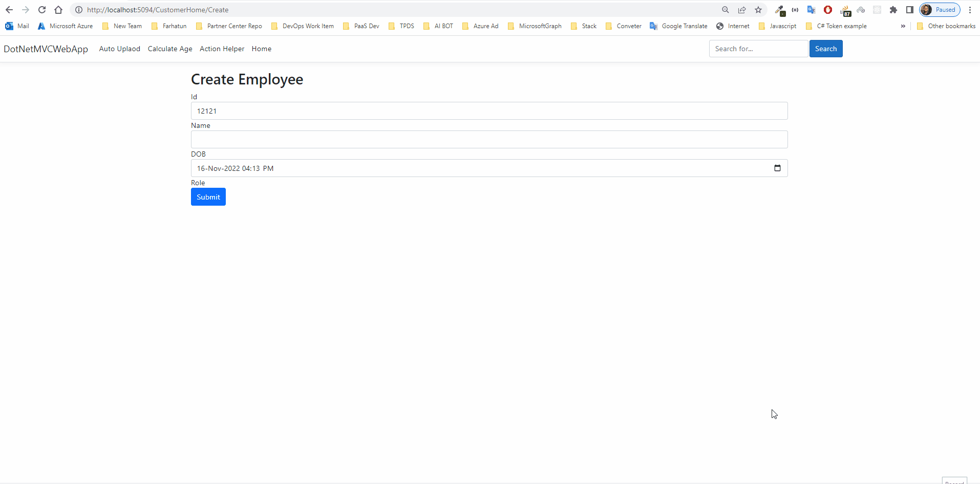980x484 pixels.
Task: Open the New Team bookmark folder
Action: tap(122, 26)
